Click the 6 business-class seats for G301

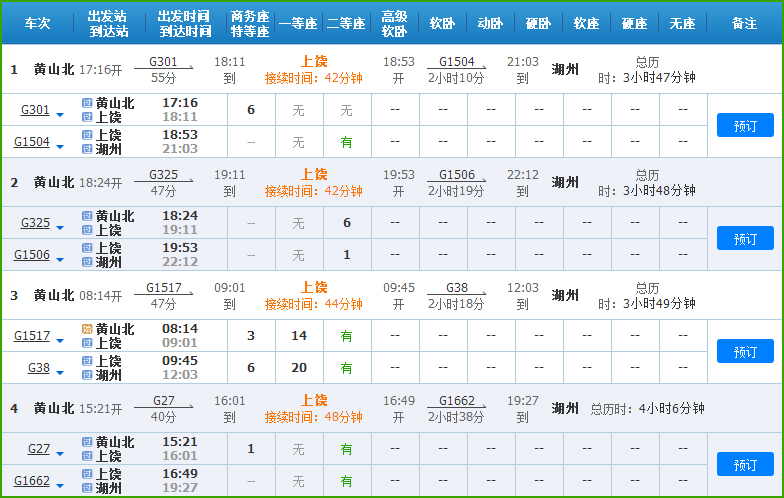click(251, 110)
